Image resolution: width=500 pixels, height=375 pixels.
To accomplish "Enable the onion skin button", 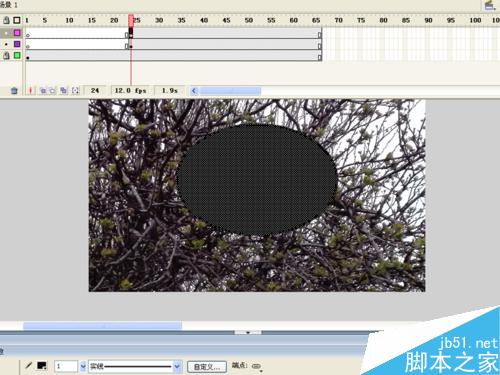I will click(43, 90).
